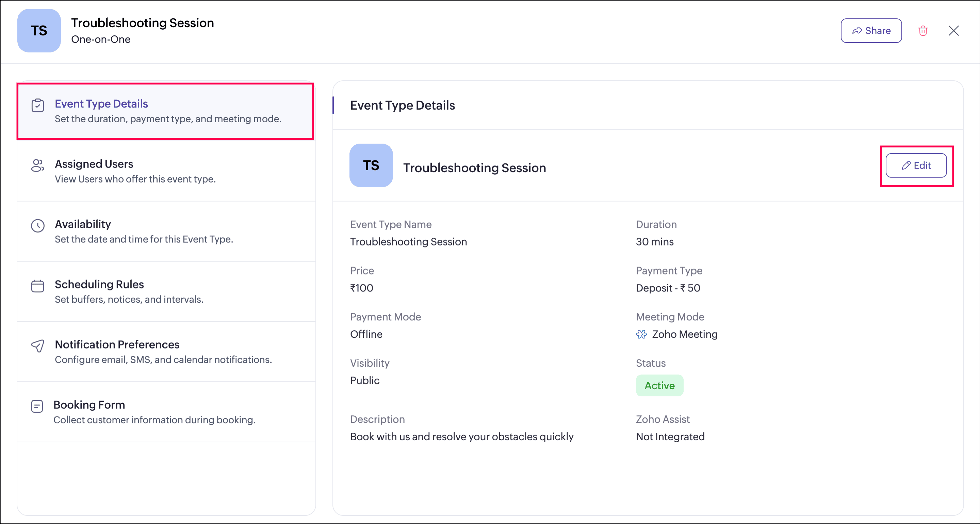980x524 pixels.
Task: Click the Scheduling Rules calendar icon
Action: point(38,286)
